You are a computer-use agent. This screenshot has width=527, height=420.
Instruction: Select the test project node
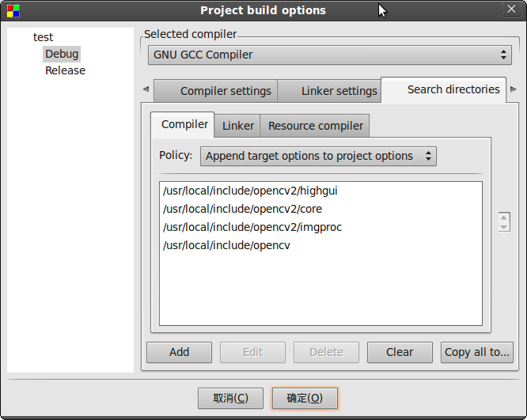[43, 37]
